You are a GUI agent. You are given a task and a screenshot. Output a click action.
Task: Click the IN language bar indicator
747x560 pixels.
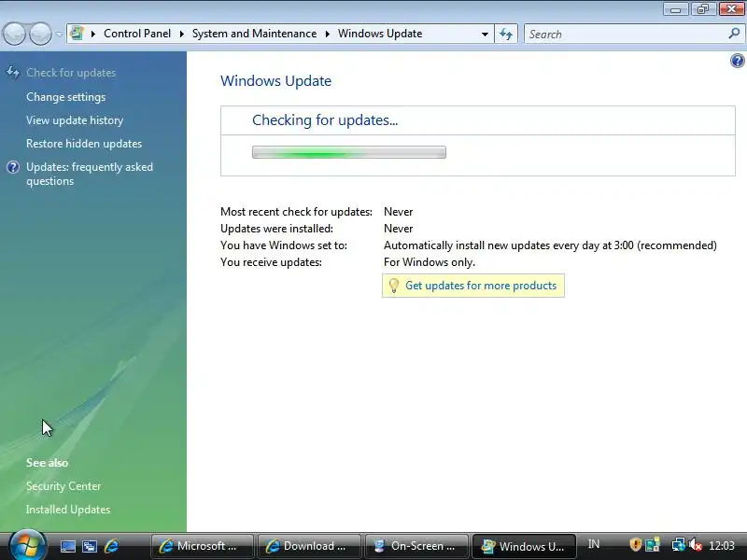click(594, 544)
